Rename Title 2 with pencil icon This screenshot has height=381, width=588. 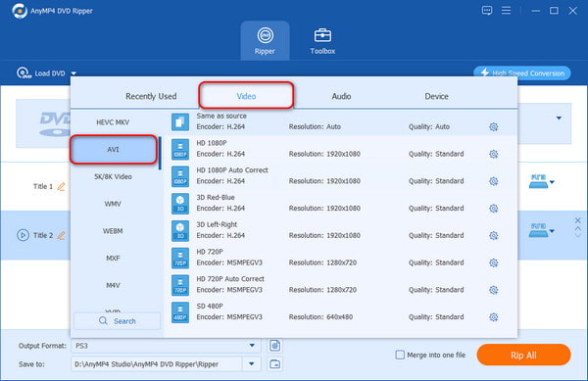coord(61,235)
